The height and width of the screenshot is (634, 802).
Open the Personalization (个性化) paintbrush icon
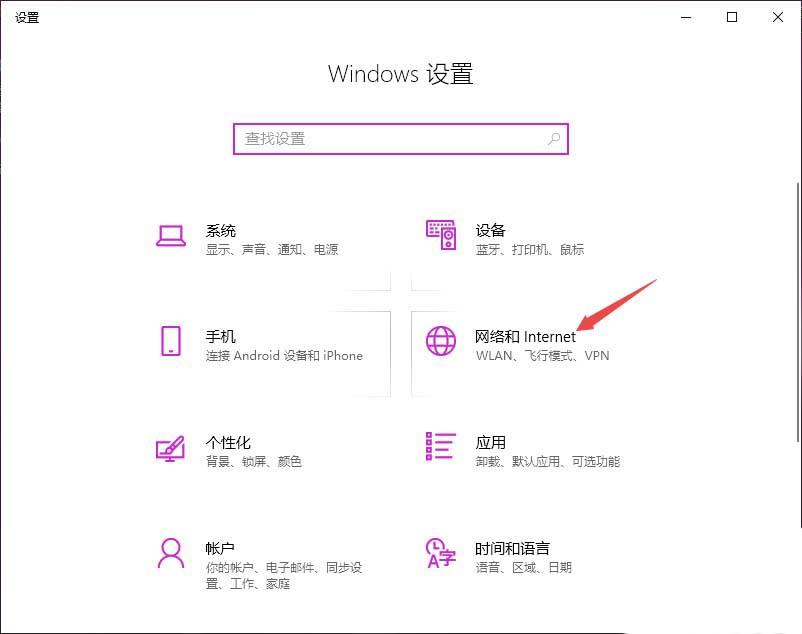click(x=170, y=448)
